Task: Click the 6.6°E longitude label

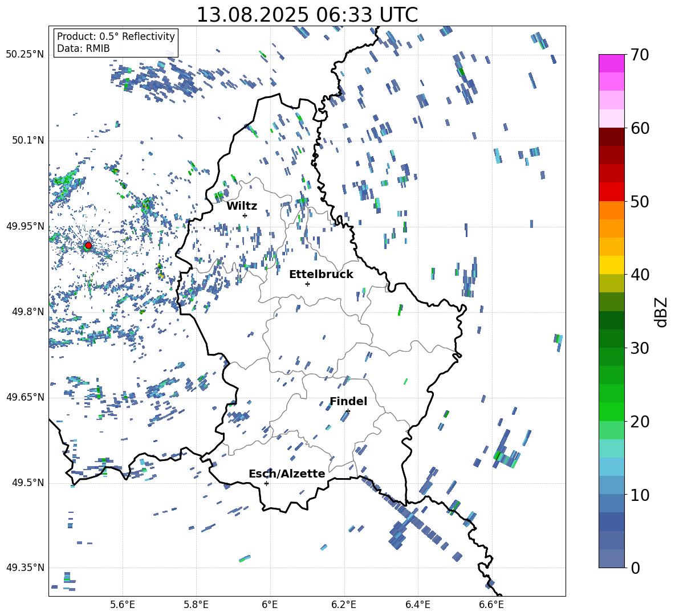Action: click(491, 605)
